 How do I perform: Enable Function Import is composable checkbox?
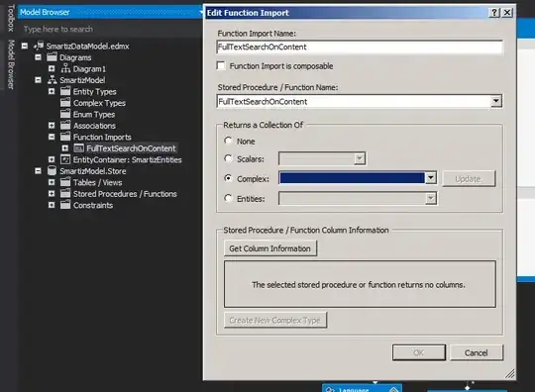click(x=221, y=65)
